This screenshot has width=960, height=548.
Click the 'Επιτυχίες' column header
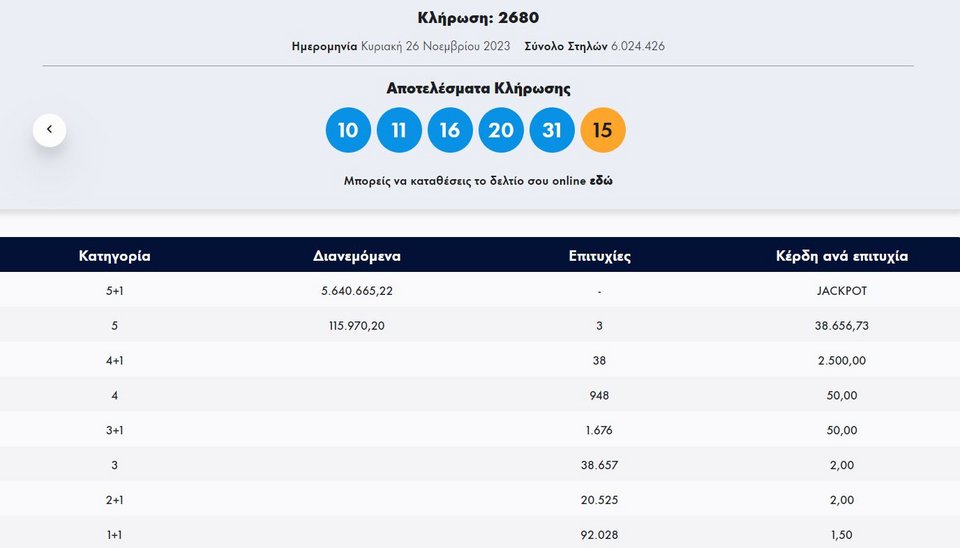tap(599, 256)
